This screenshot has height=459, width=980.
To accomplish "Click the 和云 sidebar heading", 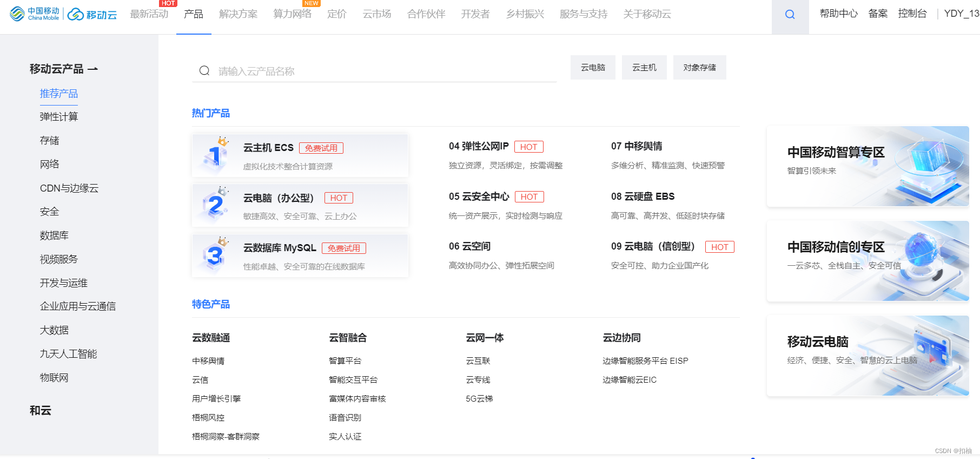I will pyautogui.click(x=41, y=410).
